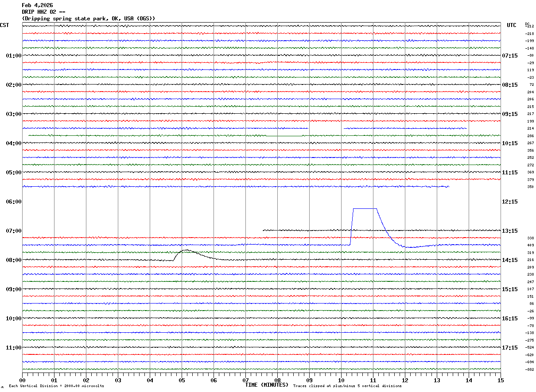Click the date text "Feb 4,2026"
The width and height of the screenshot is (536, 392).
(37, 5)
